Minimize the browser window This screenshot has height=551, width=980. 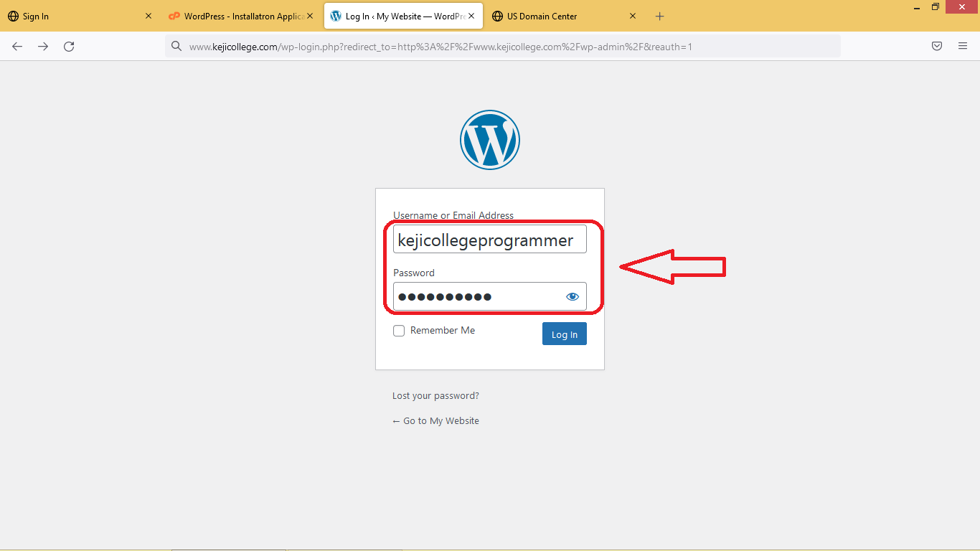click(x=917, y=7)
